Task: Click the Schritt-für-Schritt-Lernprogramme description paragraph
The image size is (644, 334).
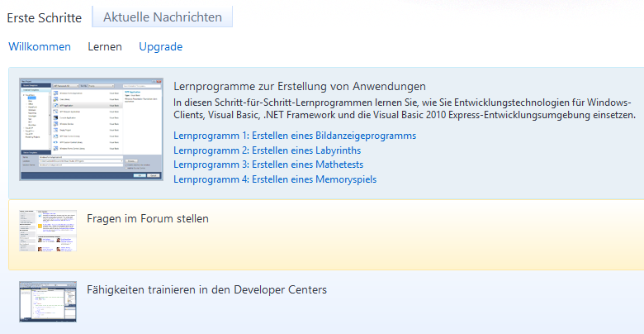Action: tap(405, 108)
